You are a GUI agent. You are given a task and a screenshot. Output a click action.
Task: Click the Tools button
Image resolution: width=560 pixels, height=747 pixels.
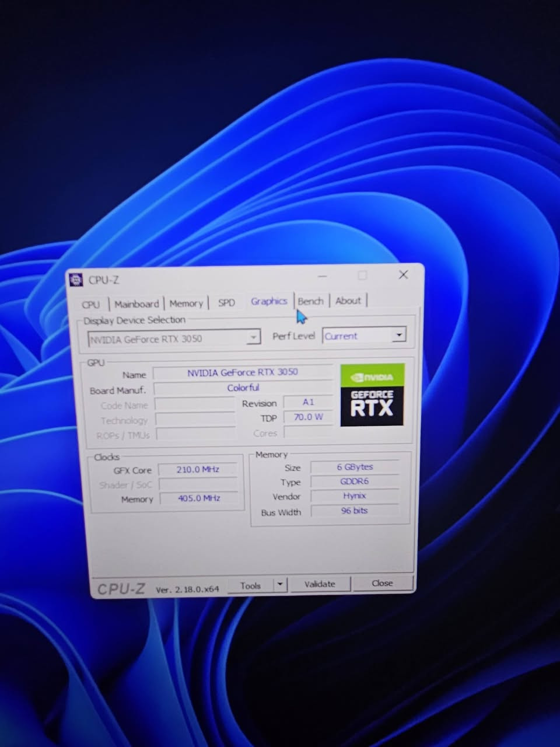coord(250,585)
